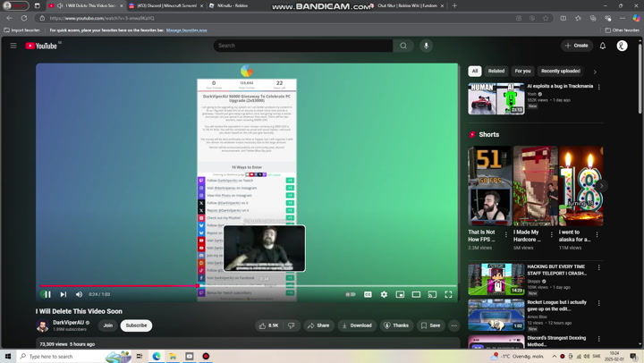The width and height of the screenshot is (644, 363).
Task: Skip to the next video
Action: point(64,294)
